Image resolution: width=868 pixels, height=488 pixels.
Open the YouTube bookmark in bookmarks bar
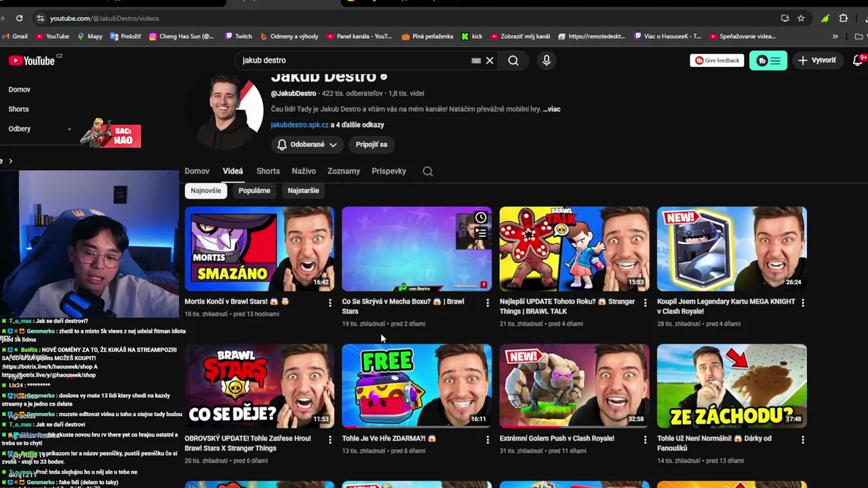52,37
